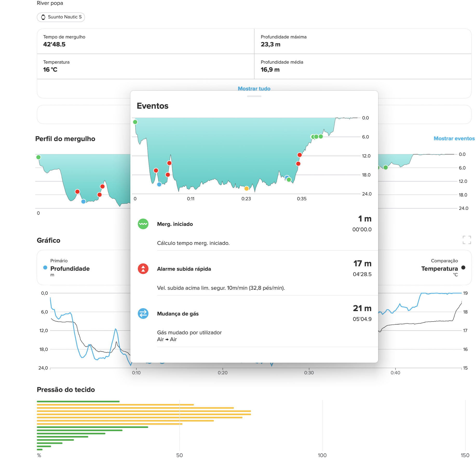
Task: Click the black Temperatura color dot
Action: pyautogui.click(x=463, y=268)
